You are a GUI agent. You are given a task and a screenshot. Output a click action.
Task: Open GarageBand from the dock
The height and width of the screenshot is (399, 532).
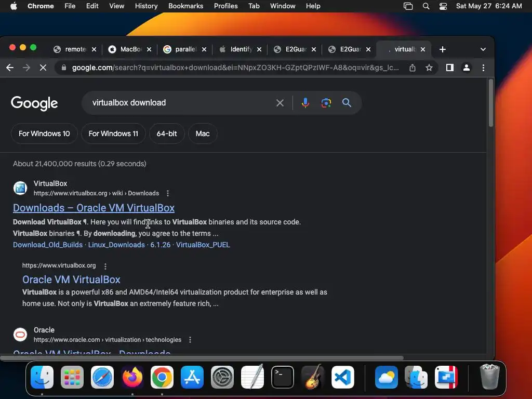coord(312,377)
